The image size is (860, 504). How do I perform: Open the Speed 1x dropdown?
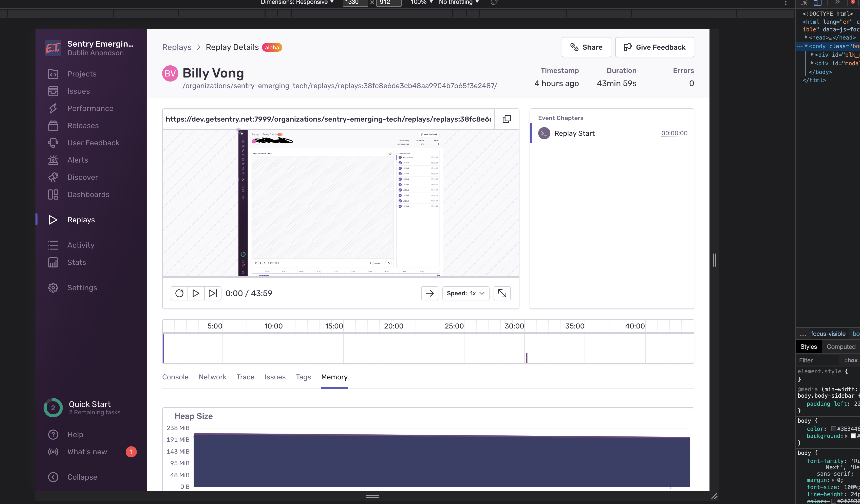[x=465, y=293]
